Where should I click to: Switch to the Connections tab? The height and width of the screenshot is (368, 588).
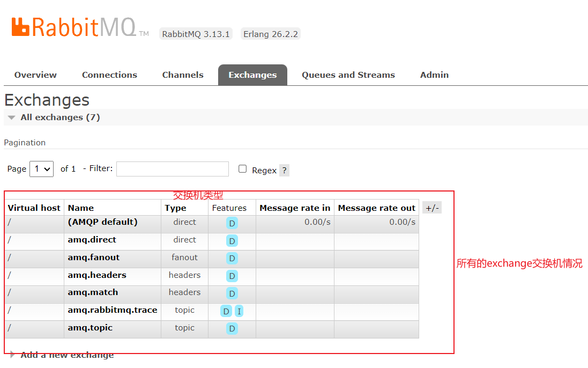pyautogui.click(x=109, y=75)
